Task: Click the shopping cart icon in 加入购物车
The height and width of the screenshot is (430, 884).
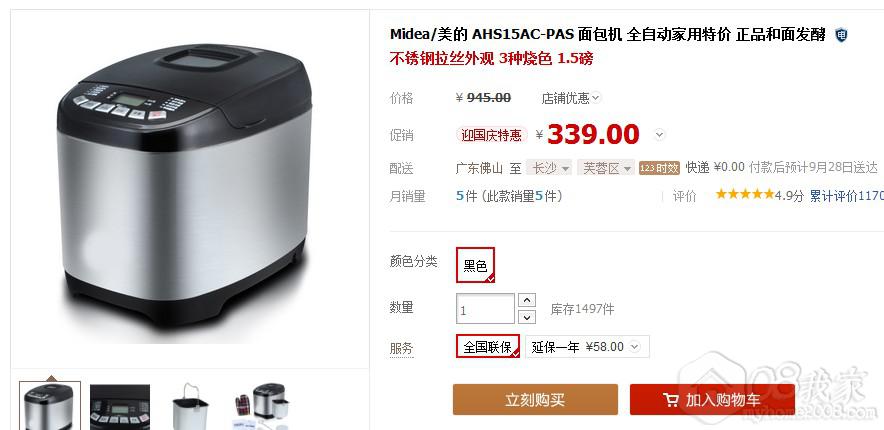Action: coord(671,400)
